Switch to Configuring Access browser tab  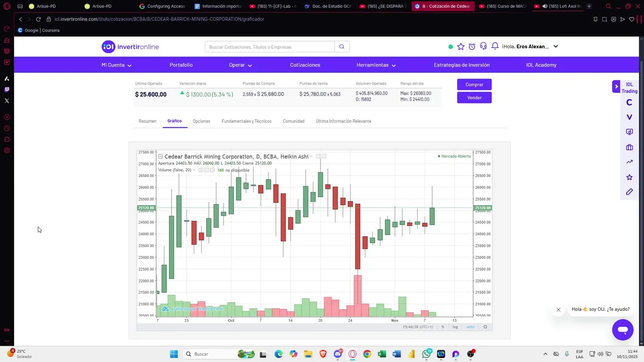point(162,7)
